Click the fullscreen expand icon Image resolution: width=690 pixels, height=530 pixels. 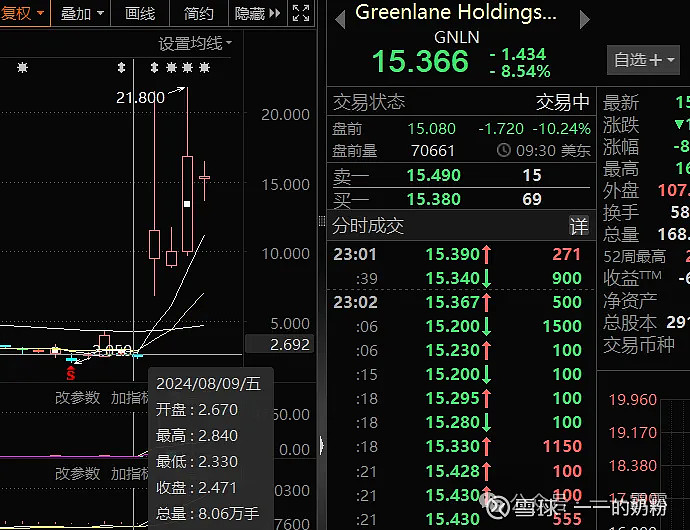[301, 13]
